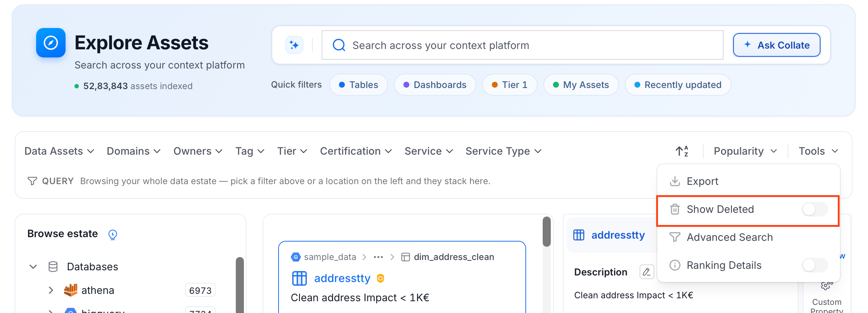Select Advanced Search from Tools menu
The image size is (868, 313).
click(748, 237)
